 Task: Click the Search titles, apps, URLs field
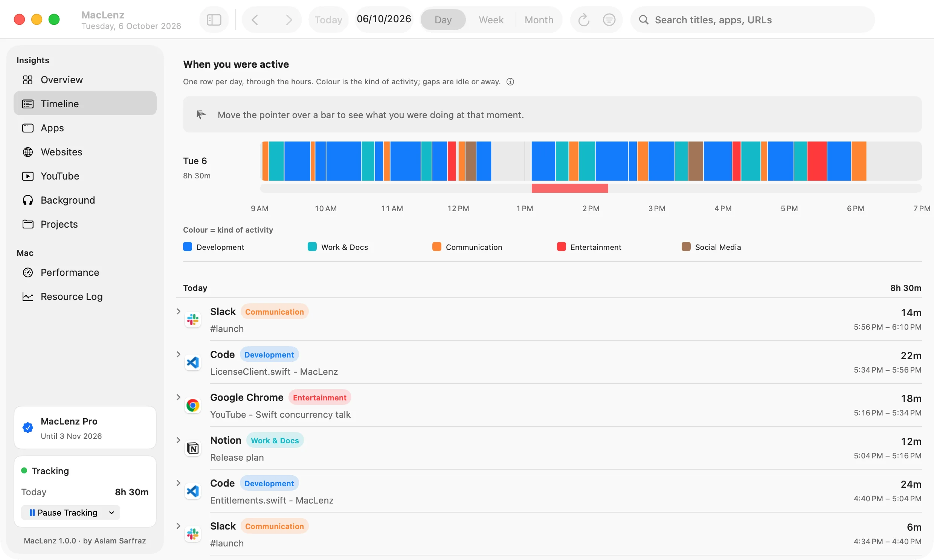tap(752, 20)
